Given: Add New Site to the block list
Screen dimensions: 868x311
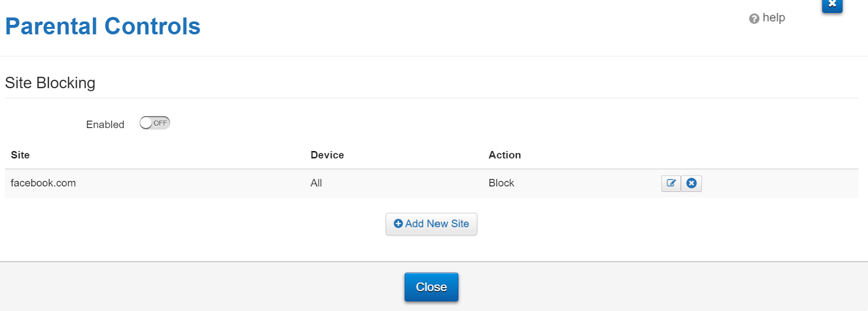Looking at the screenshot, I should 431,224.
